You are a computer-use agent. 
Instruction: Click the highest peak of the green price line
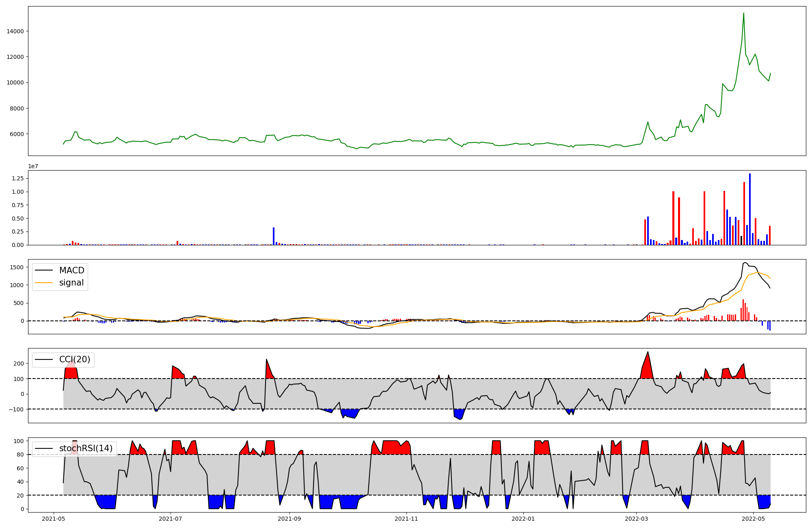743,13
